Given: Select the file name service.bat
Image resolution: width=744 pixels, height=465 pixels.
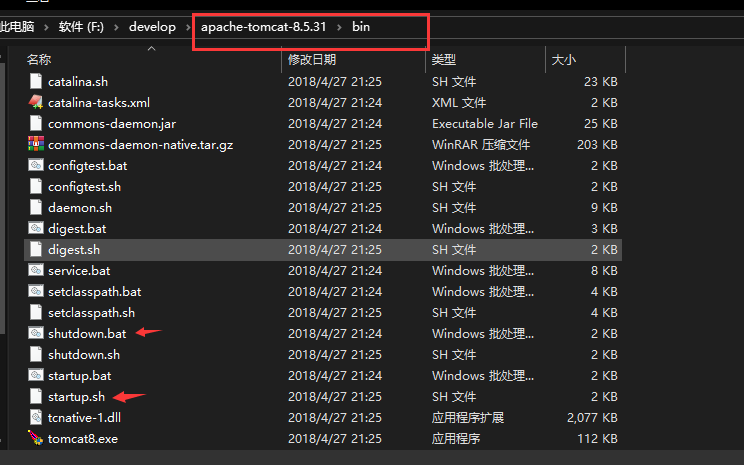Looking at the screenshot, I should 79,270.
